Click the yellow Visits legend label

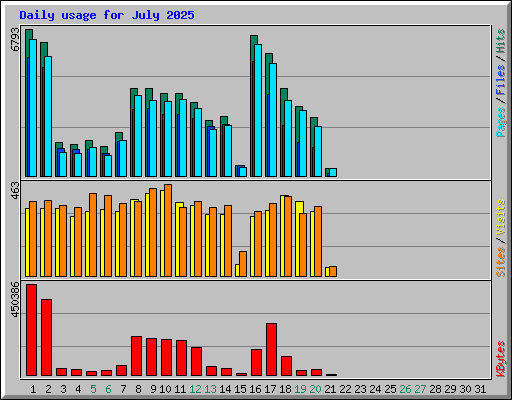[500, 217]
